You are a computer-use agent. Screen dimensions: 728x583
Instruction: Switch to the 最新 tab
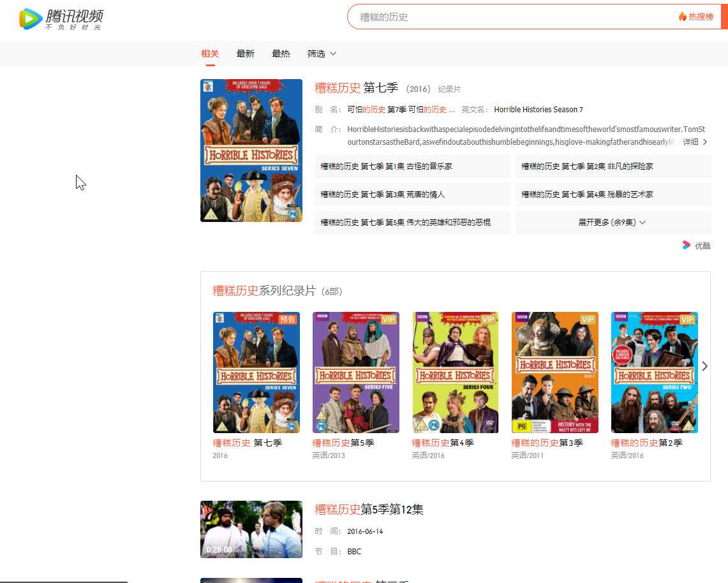click(x=246, y=54)
